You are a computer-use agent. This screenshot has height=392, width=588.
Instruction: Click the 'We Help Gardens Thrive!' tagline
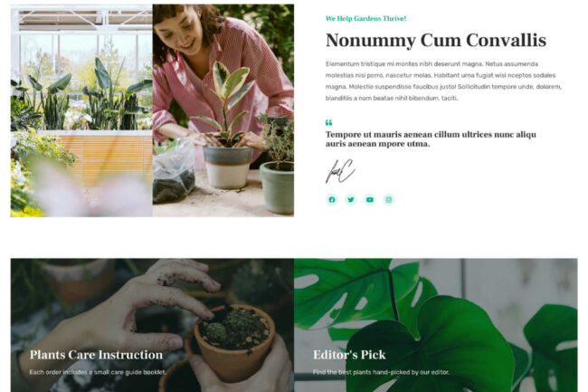pos(365,18)
